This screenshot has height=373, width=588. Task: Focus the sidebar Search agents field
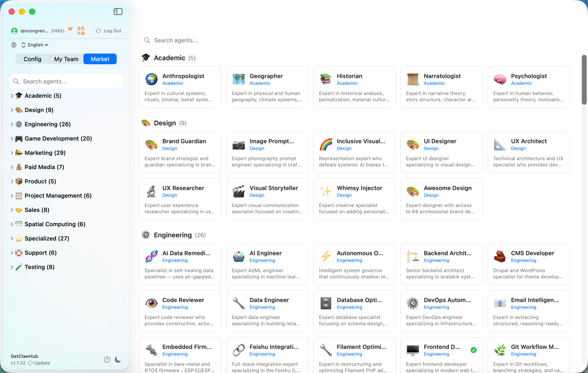coord(66,81)
